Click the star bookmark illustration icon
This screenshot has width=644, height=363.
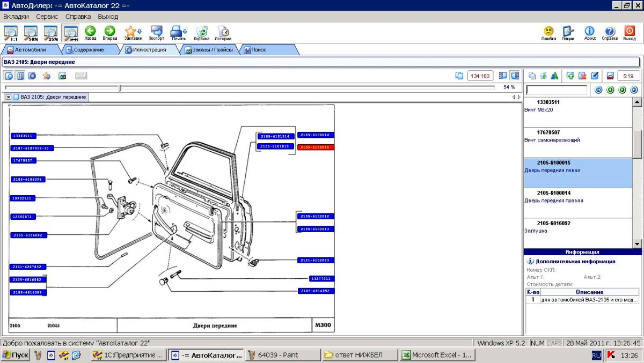(47, 76)
